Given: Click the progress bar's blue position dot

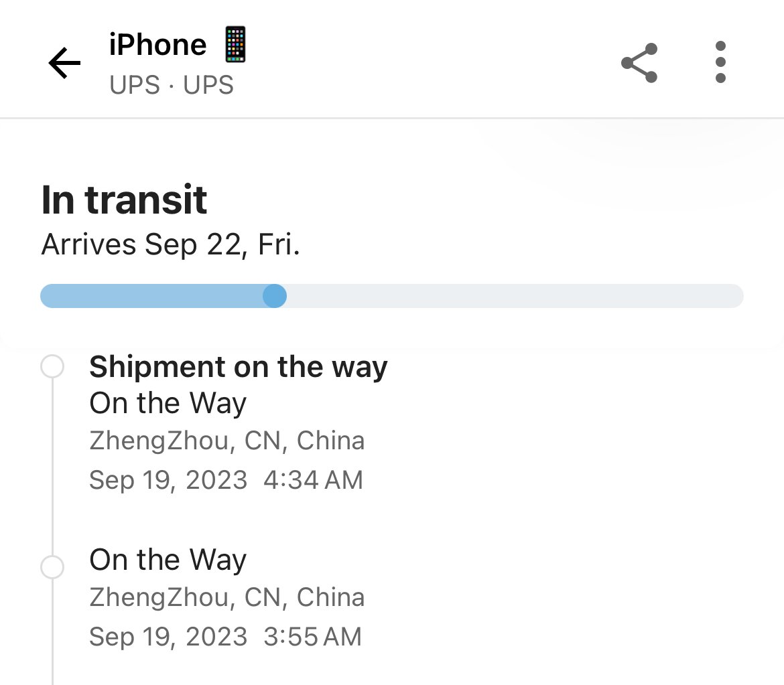Looking at the screenshot, I should [x=275, y=296].
